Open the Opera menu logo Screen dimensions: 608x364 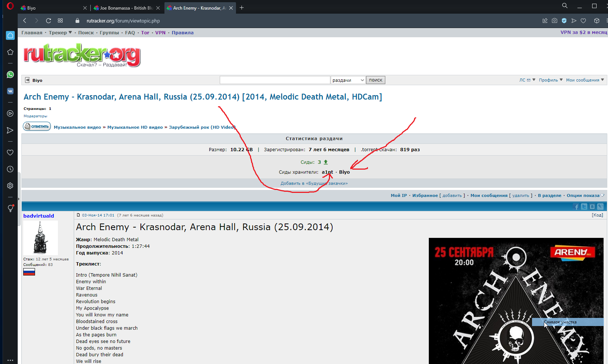point(10,6)
